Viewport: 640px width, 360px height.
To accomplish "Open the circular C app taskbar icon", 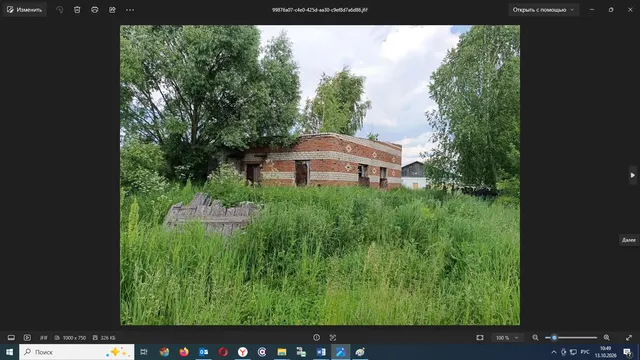I will (x=262, y=352).
